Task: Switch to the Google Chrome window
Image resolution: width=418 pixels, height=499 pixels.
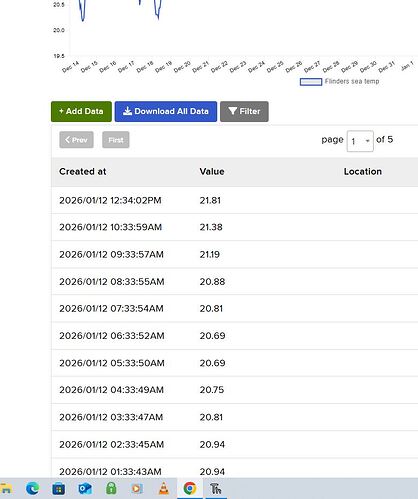Action: pos(190,489)
